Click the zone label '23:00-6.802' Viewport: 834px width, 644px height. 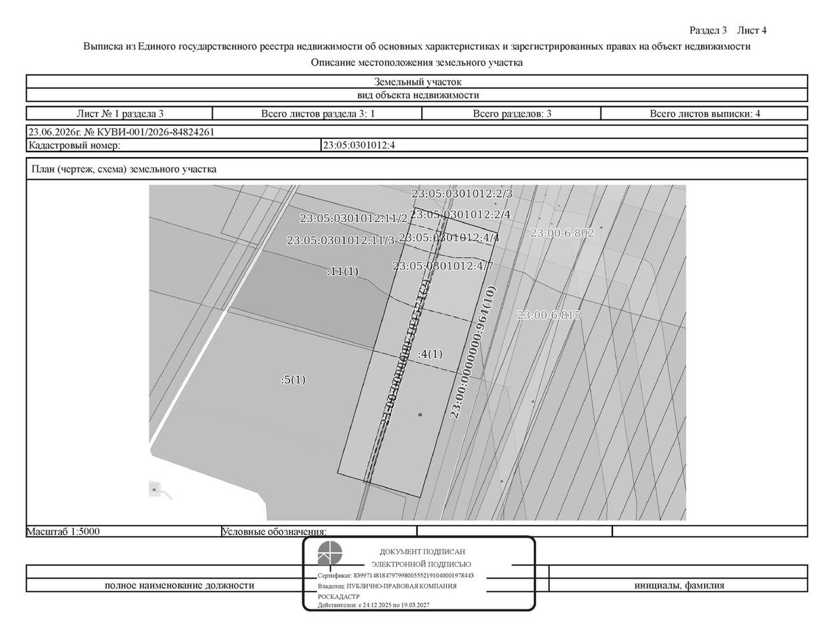562,233
